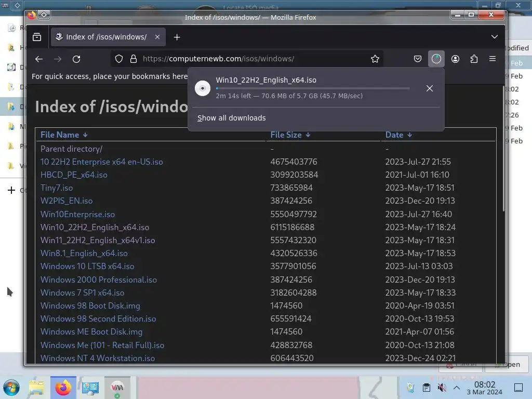
Task: Cancel the Win10_22H2_English_x64.iso download
Action: (430, 88)
